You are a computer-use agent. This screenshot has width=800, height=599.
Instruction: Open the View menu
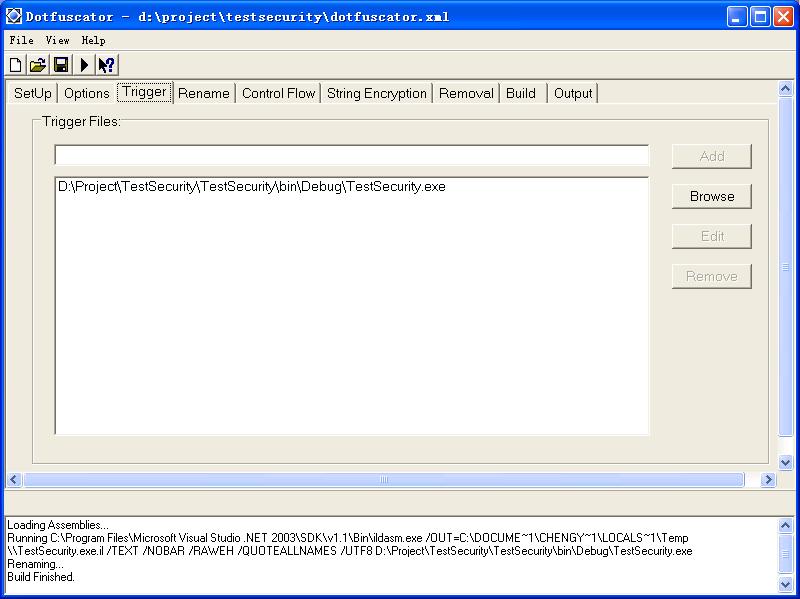pos(57,40)
